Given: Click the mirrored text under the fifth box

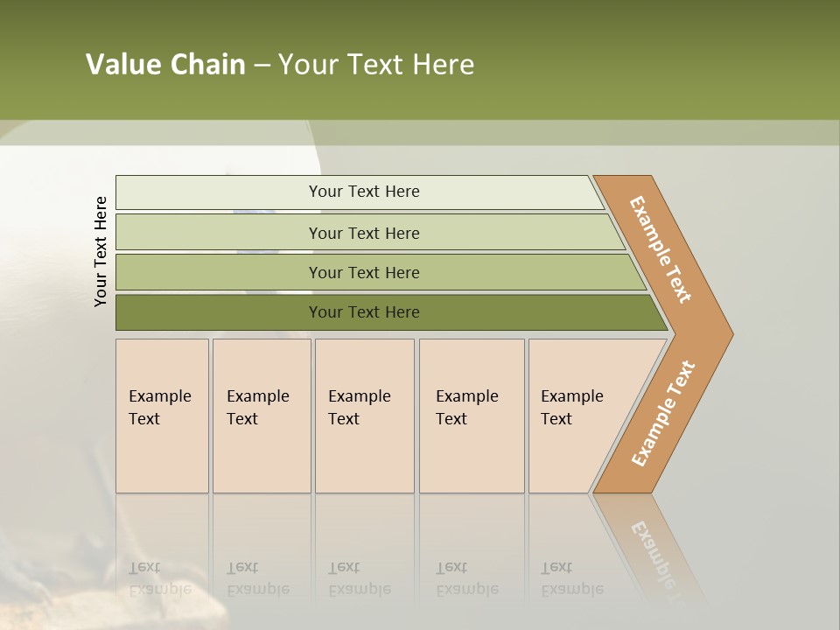Looking at the screenshot, I should tap(571, 579).
